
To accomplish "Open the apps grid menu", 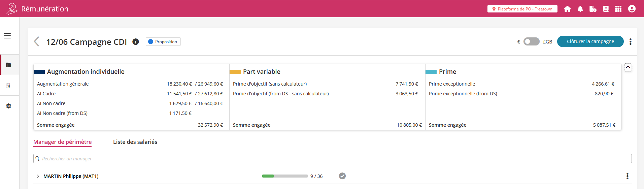I will coord(618,9).
